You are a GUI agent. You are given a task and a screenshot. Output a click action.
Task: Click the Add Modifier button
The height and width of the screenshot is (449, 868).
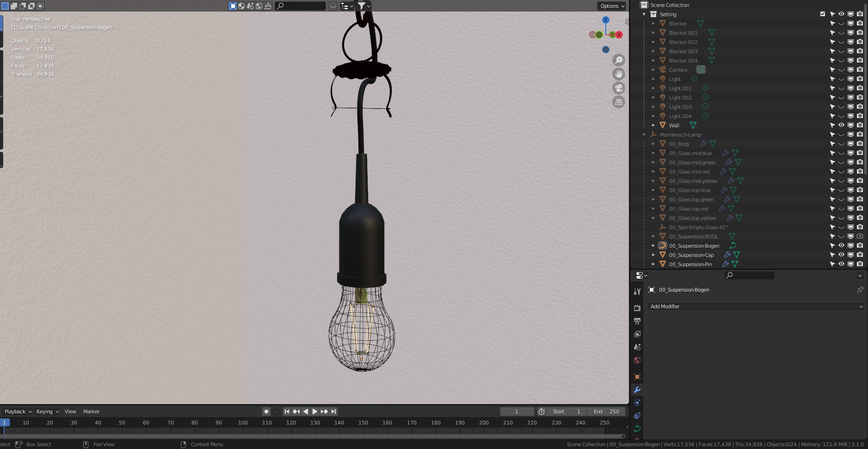755,306
